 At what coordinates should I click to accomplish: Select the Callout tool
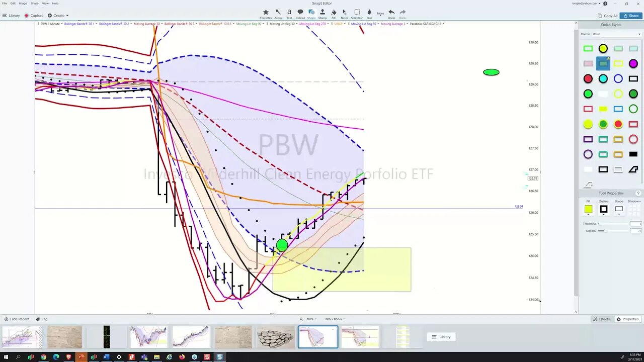click(300, 14)
